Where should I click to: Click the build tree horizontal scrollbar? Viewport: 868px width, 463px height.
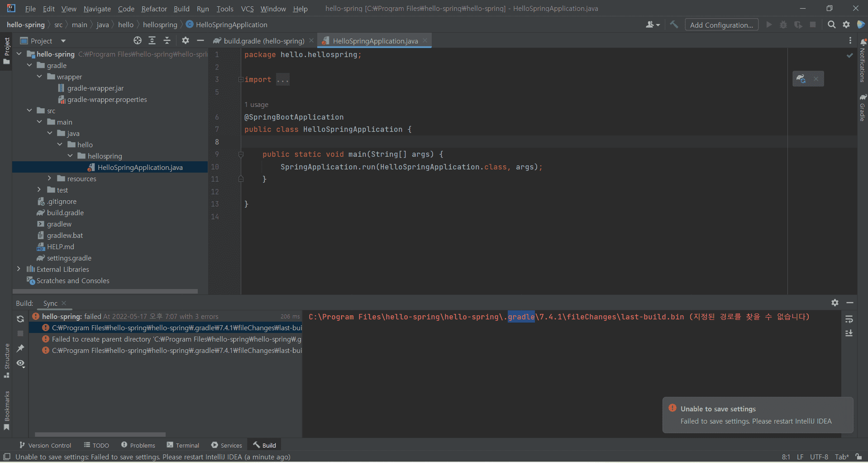tap(100, 434)
